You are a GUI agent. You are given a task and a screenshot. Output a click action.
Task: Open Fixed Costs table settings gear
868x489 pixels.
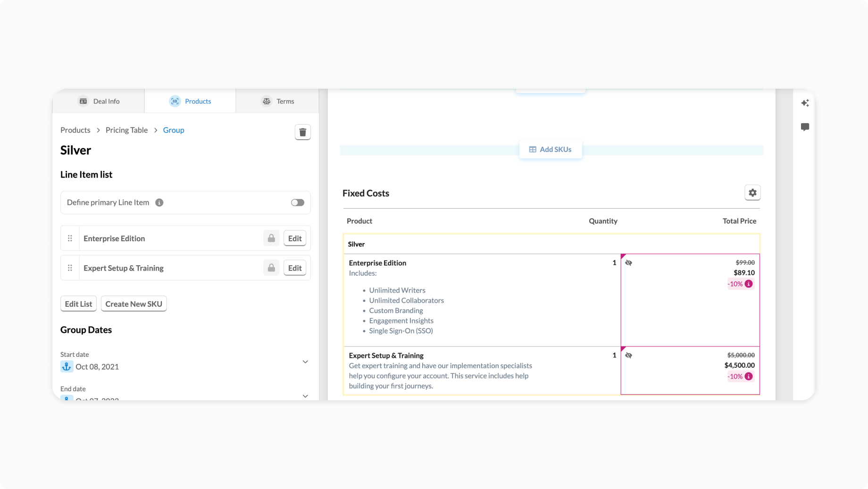pyautogui.click(x=752, y=193)
